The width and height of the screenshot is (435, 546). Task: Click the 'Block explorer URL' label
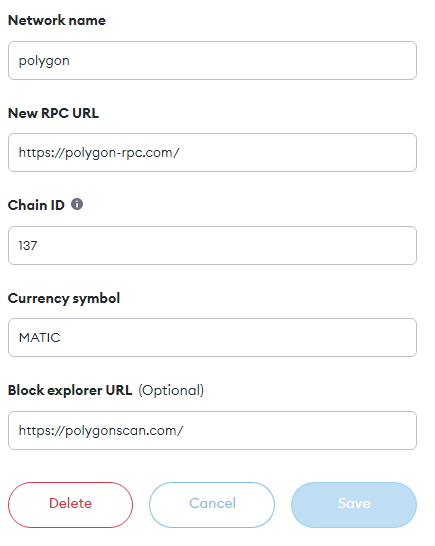click(x=70, y=390)
